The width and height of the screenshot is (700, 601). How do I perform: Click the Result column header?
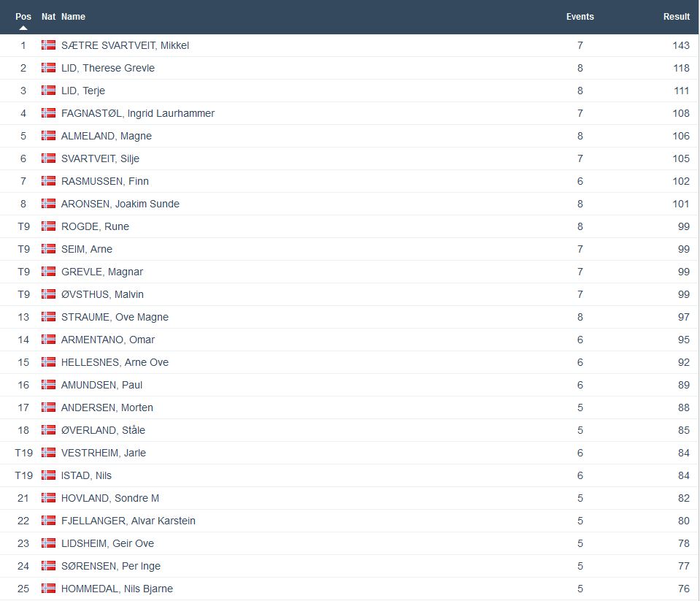(x=676, y=16)
